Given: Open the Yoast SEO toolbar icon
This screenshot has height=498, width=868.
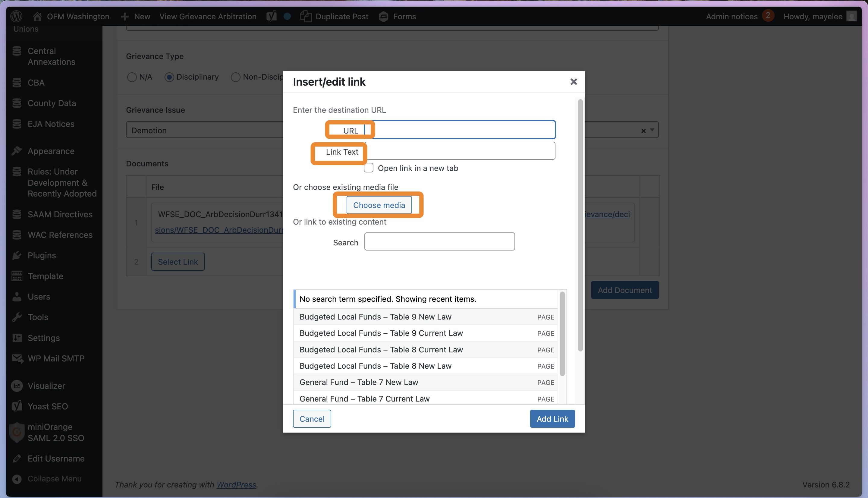Looking at the screenshot, I should click(x=272, y=16).
